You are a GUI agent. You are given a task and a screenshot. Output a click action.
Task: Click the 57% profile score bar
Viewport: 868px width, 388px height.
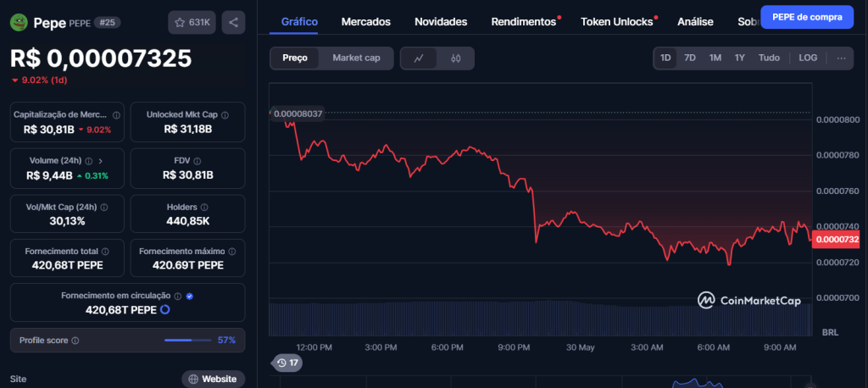point(188,341)
